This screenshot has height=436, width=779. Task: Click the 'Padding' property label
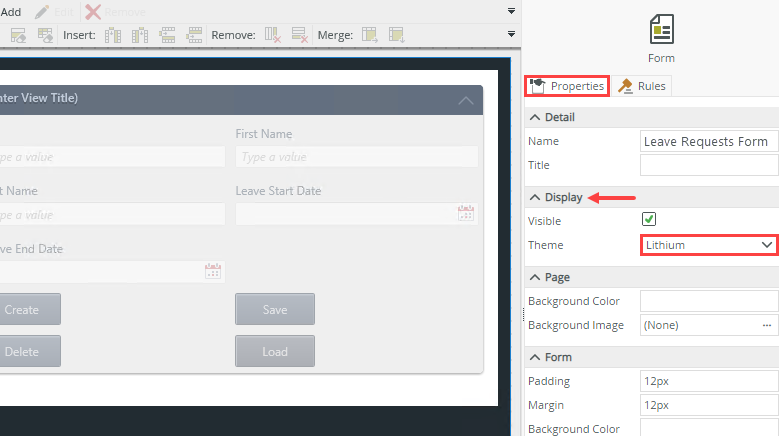coord(549,381)
